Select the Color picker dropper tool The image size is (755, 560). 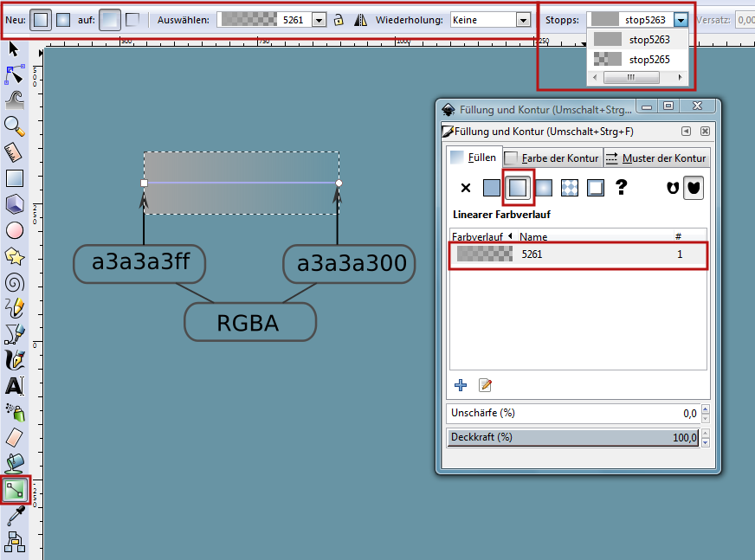[x=15, y=517]
